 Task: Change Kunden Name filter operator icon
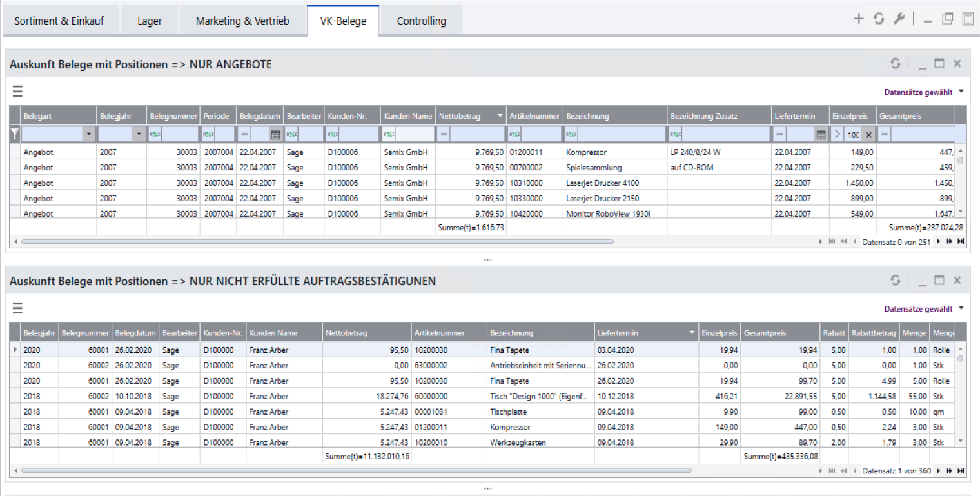[389, 134]
